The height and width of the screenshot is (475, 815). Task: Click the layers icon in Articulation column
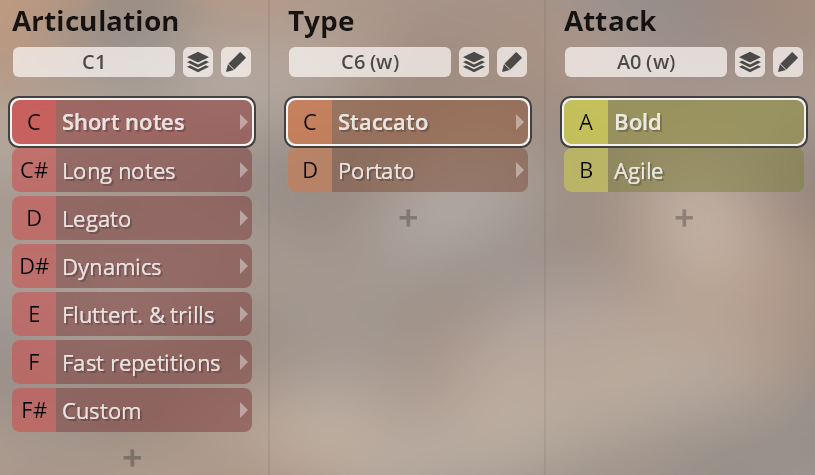tap(198, 62)
